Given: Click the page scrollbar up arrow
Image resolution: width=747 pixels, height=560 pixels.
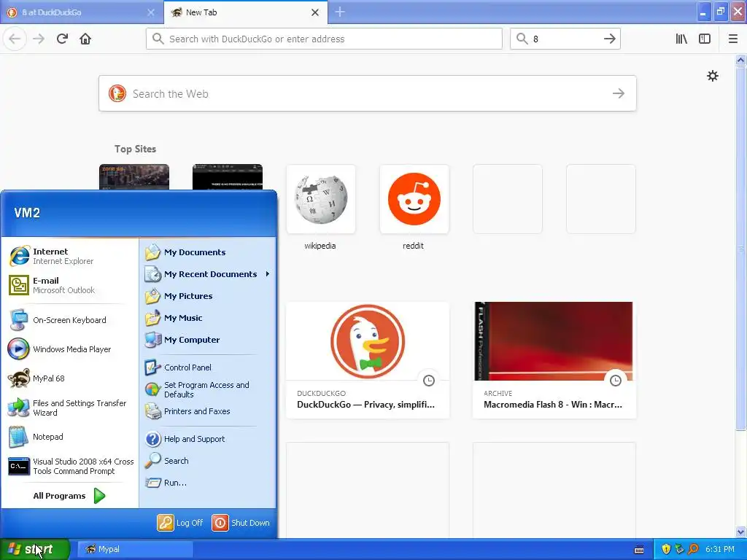Looking at the screenshot, I should 740,60.
